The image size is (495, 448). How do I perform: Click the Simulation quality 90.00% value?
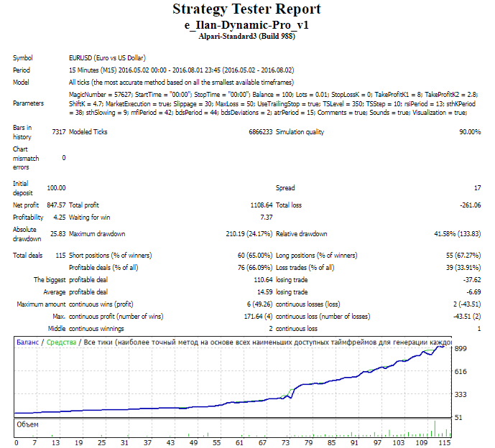[470, 132]
